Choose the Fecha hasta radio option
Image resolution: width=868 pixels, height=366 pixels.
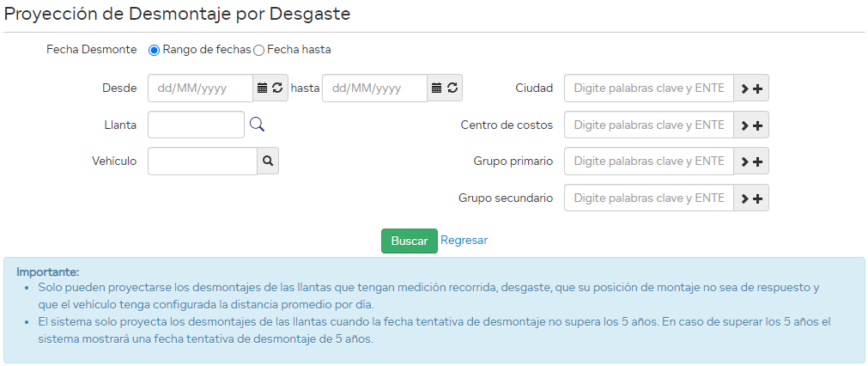pos(259,50)
